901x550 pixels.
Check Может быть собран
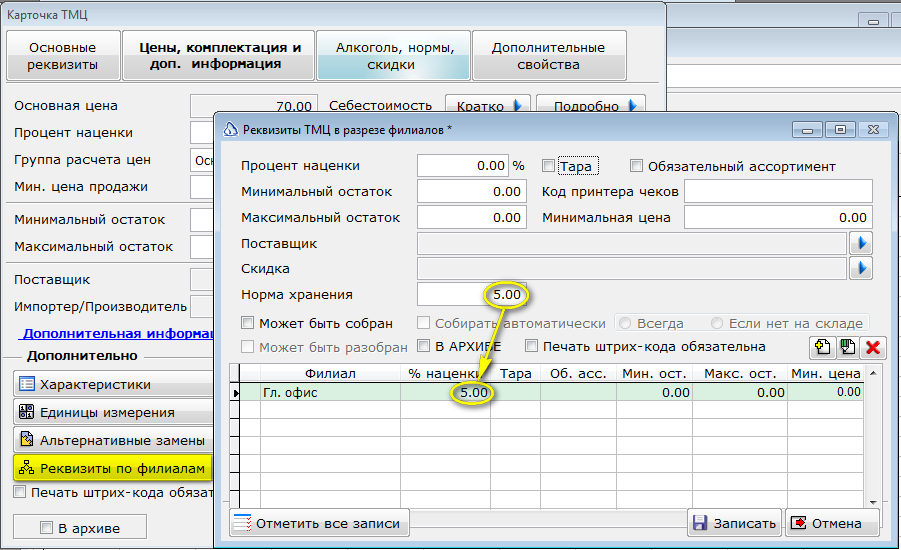point(247,323)
